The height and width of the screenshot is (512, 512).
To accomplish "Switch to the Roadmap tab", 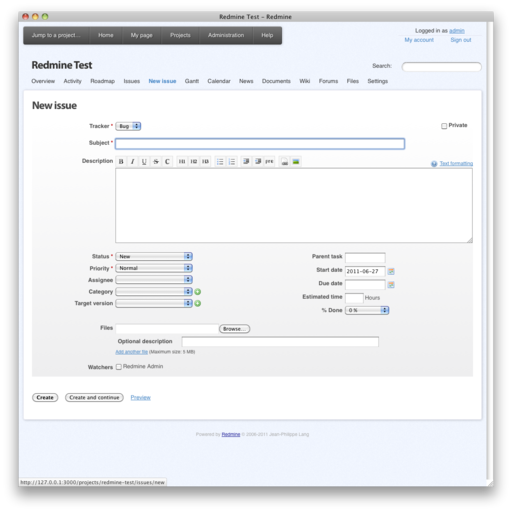I will point(102,81).
